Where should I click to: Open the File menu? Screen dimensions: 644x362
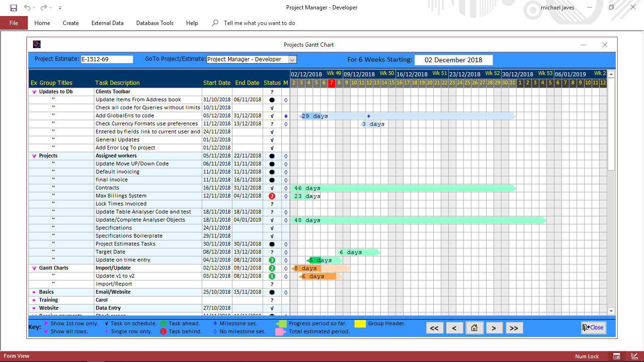pos(14,23)
